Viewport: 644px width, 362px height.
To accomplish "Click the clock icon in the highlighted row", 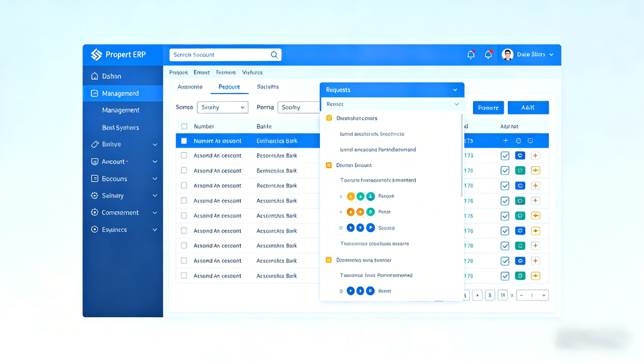I will click(x=519, y=141).
